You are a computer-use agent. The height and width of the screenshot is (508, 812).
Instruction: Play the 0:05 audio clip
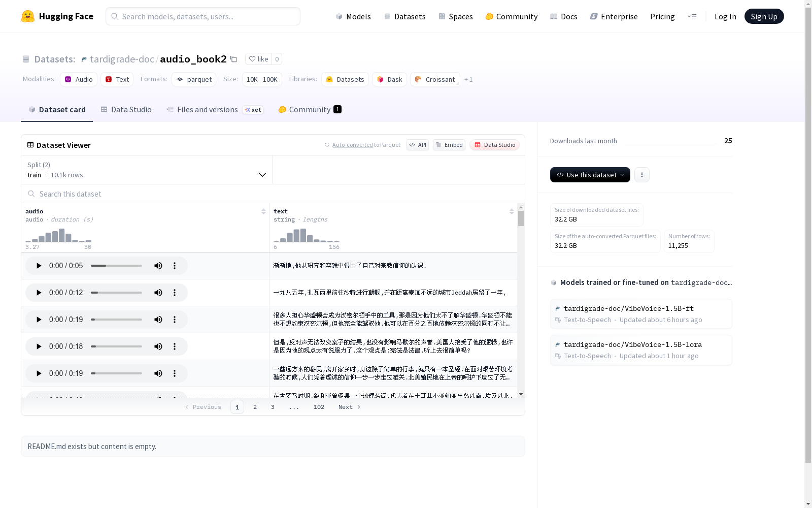(x=39, y=266)
